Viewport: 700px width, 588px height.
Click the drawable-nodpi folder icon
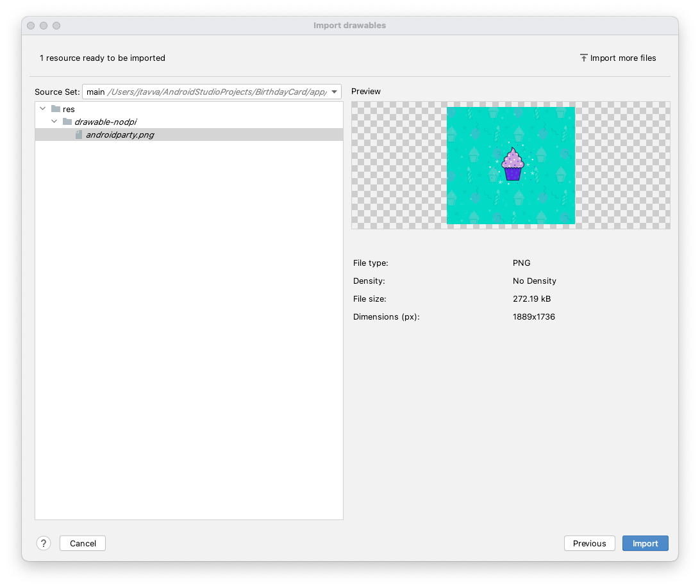[67, 122]
